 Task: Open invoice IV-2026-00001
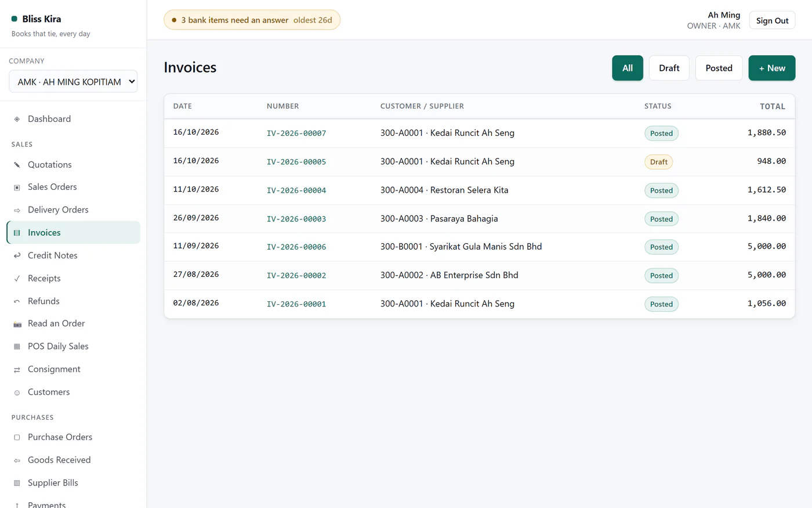(296, 304)
